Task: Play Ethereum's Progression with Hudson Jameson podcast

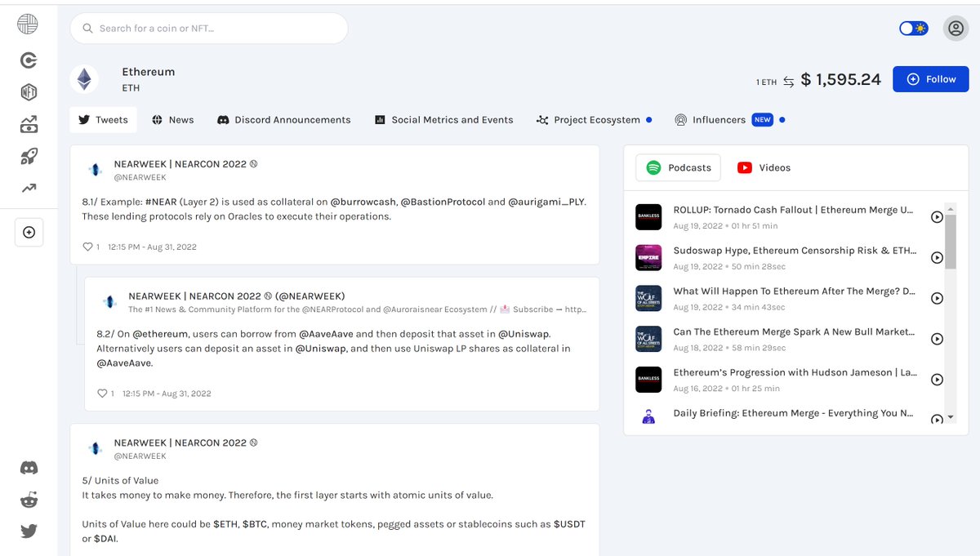Action: click(x=937, y=380)
